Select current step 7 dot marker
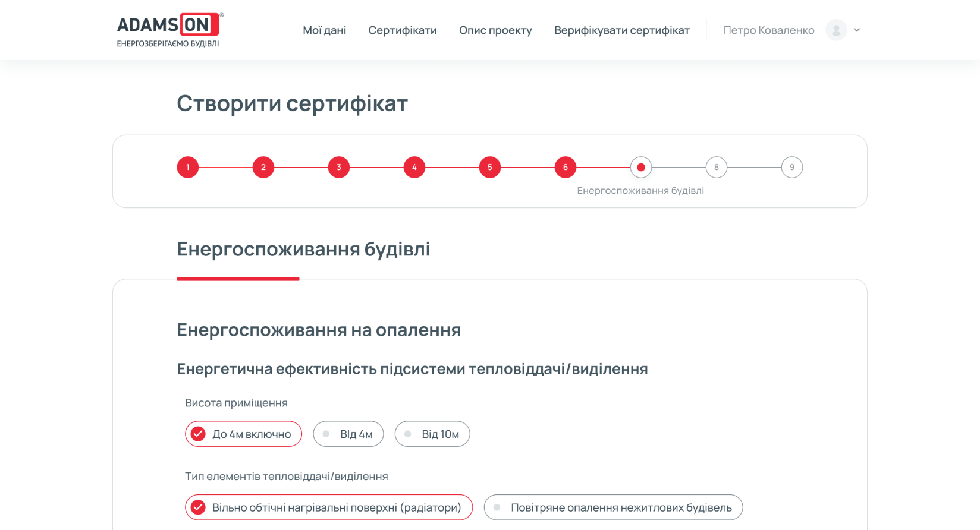Viewport: 980px width, 530px height. click(x=641, y=168)
